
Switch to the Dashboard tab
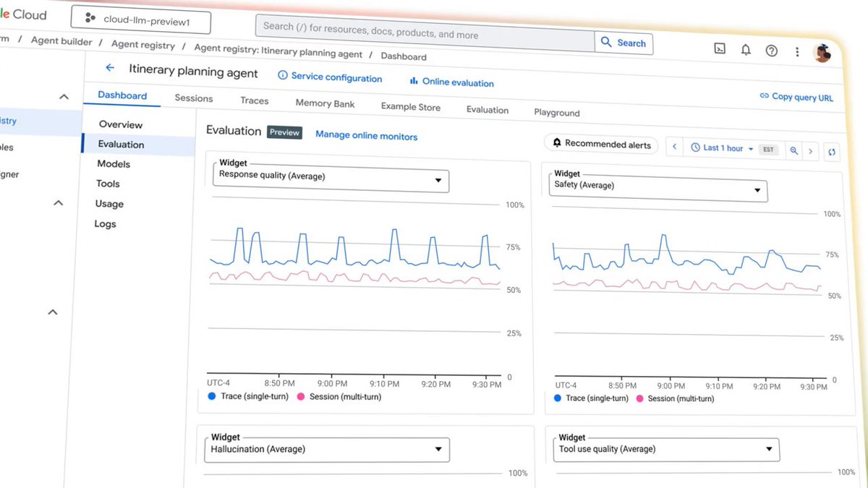tap(122, 95)
